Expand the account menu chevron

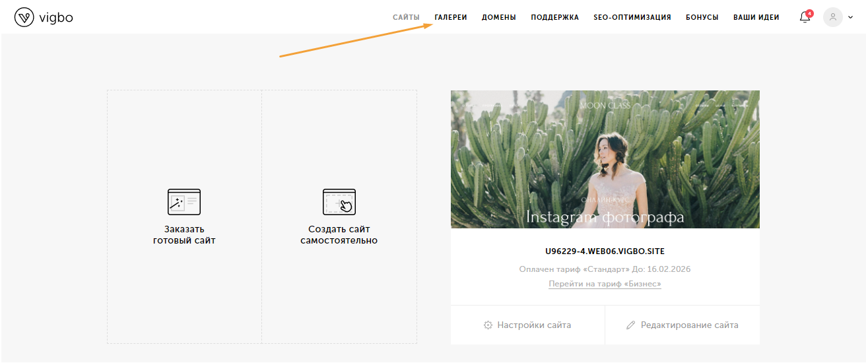coord(850,18)
